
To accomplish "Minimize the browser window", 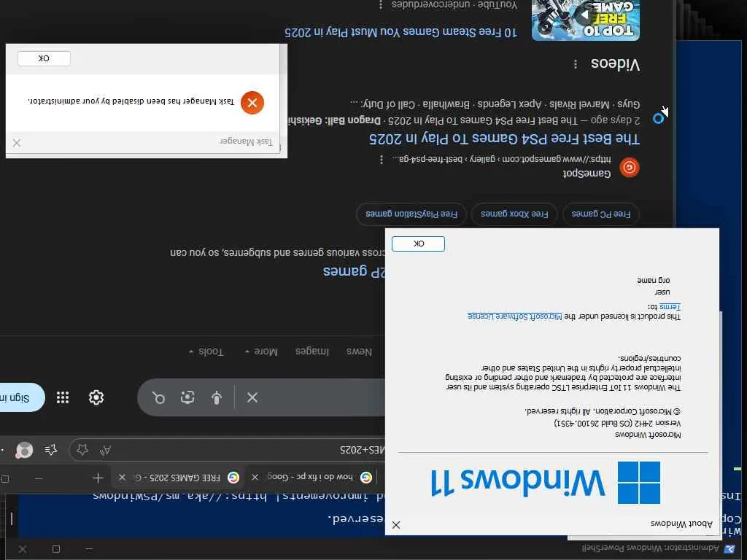I will (39, 478).
